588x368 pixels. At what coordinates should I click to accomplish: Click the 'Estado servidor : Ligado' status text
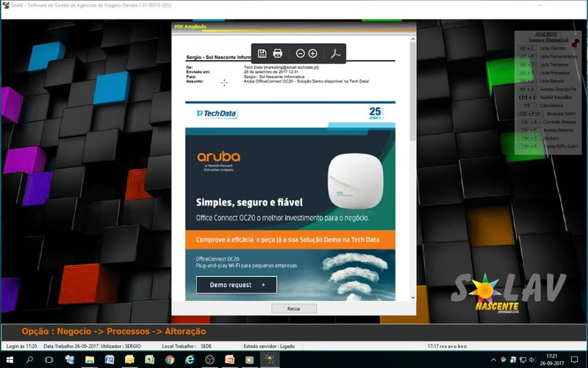tap(269, 346)
